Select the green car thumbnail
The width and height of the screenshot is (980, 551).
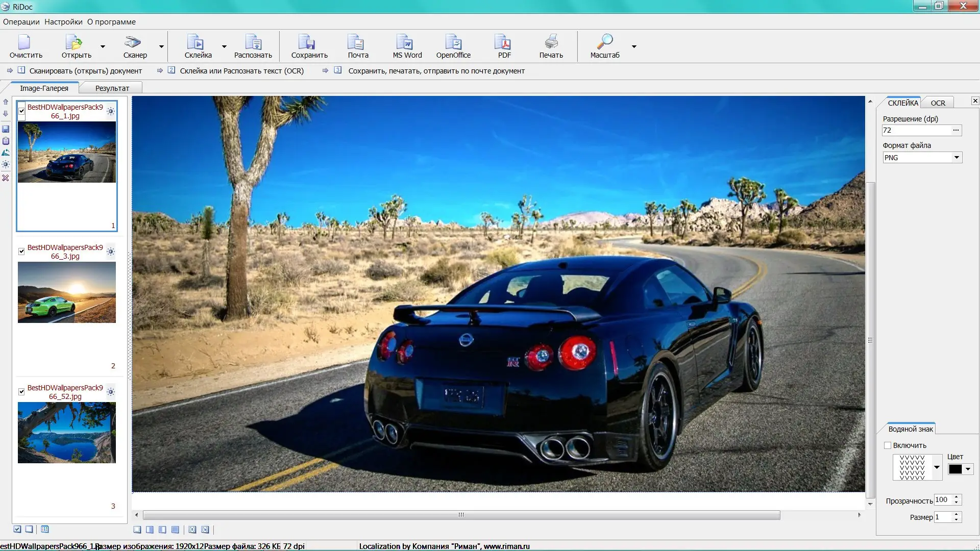(67, 292)
